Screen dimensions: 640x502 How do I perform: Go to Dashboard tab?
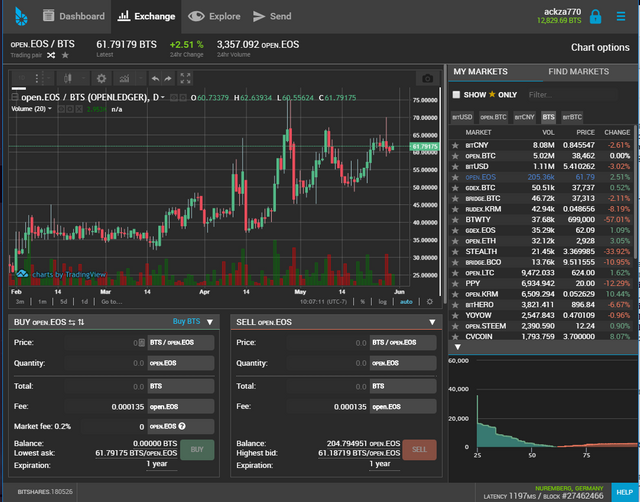(73, 16)
